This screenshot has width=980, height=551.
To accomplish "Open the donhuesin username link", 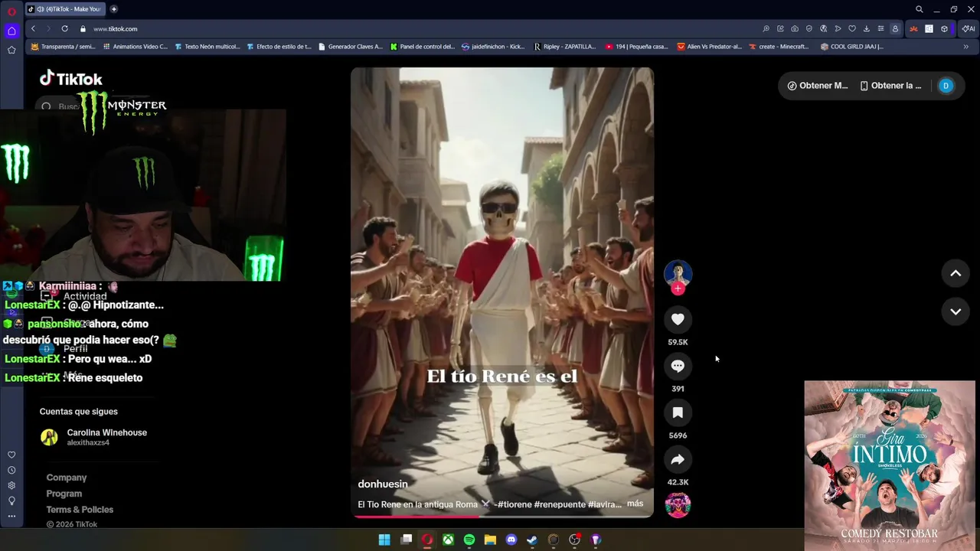I will click(383, 484).
